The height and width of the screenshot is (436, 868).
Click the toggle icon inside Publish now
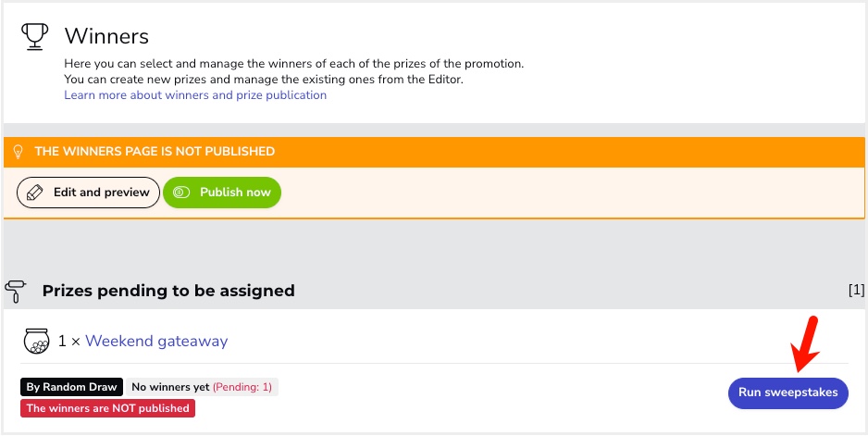tap(181, 193)
